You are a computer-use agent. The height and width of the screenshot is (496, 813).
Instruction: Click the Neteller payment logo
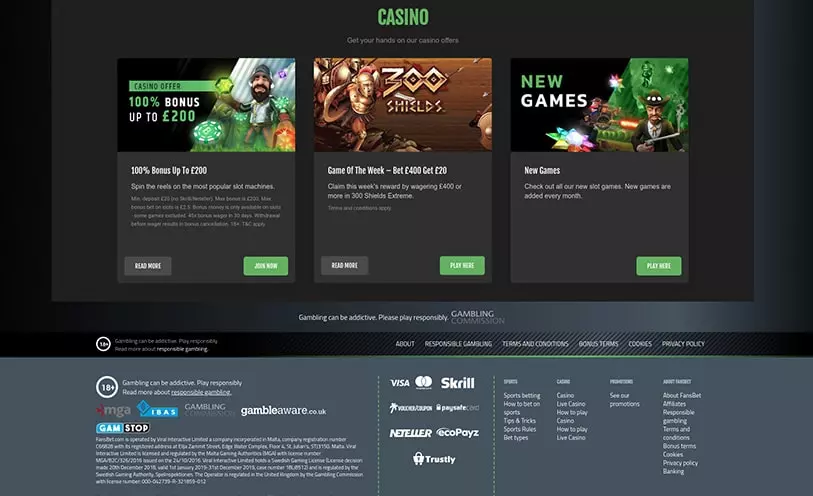pos(411,433)
